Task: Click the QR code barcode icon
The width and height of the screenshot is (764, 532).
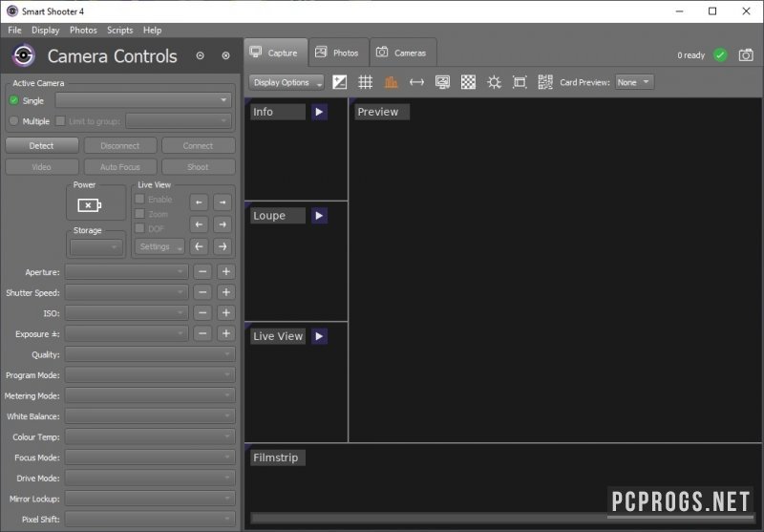Action: pyautogui.click(x=545, y=82)
